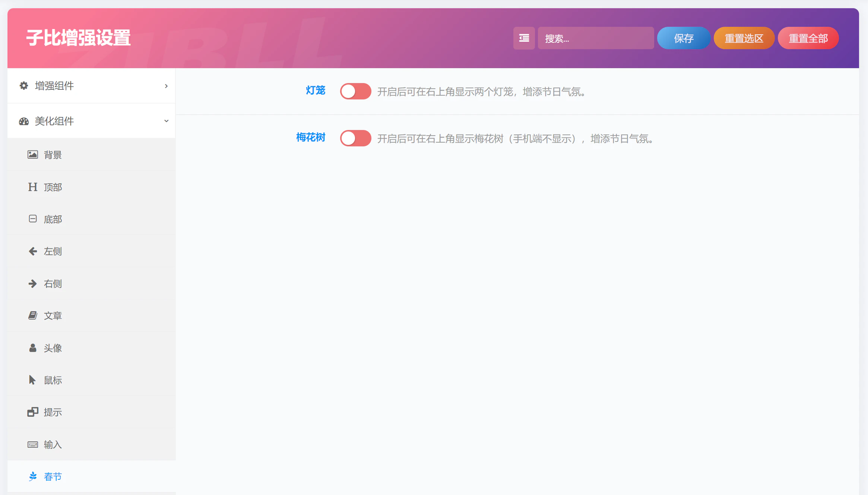Screen dimensions: 868x495
Task: Click the left arrow icon for 左侧
Action: point(33,251)
